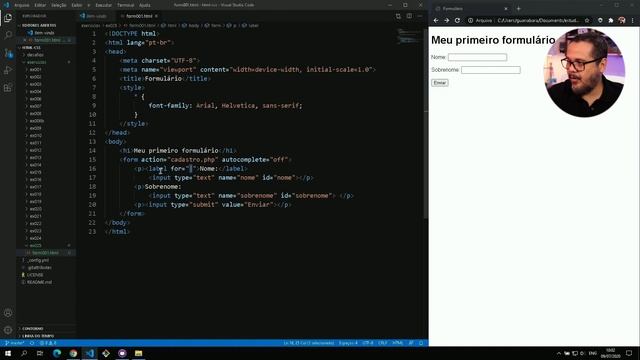Click the HTML language mode in status bar
The height and width of the screenshot is (360, 640).
(x=398, y=343)
